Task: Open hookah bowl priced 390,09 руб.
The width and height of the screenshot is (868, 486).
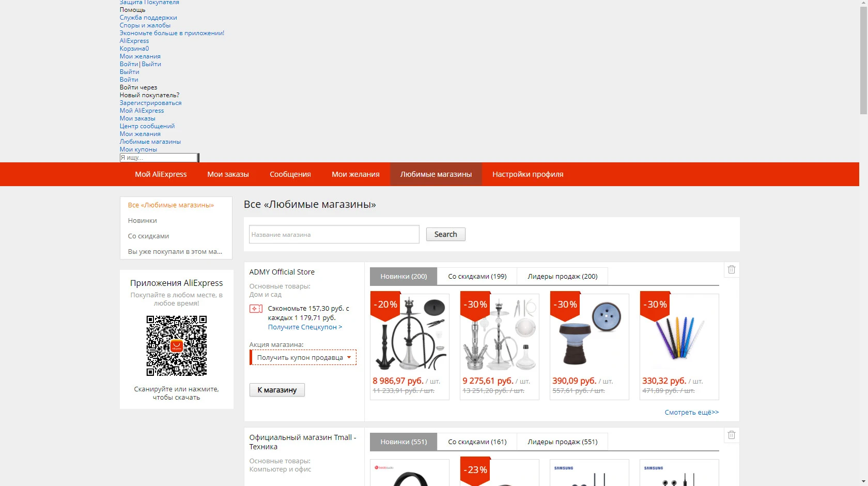Action: 590,346
